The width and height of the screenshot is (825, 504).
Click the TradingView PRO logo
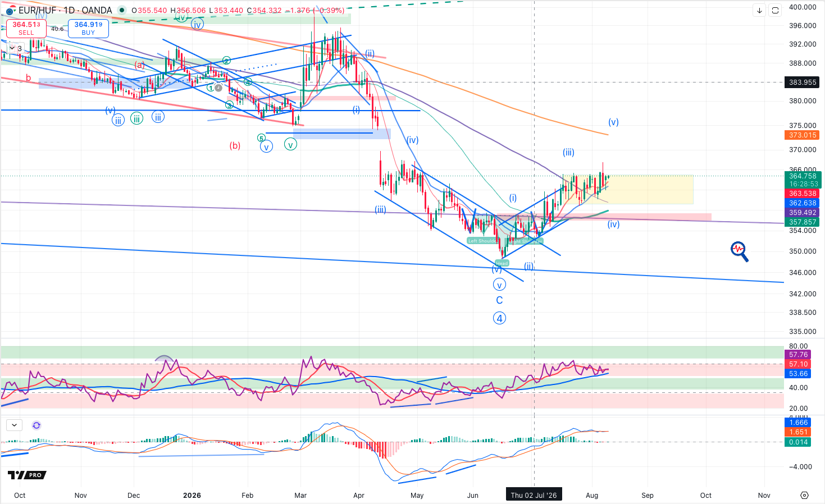[27, 475]
